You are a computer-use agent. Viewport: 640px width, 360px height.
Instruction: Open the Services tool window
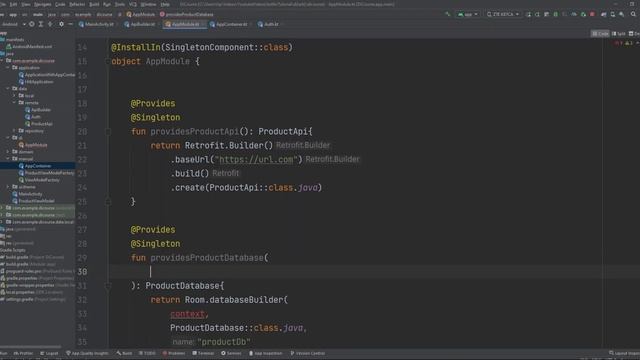[x=231, y=353]
